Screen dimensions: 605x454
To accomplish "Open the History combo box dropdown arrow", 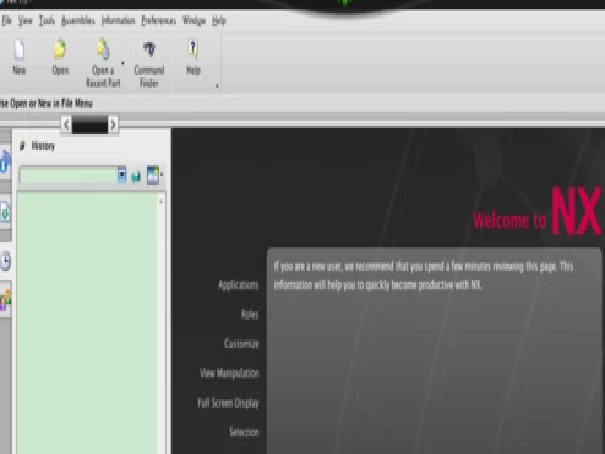I will [x=122, y=176].
